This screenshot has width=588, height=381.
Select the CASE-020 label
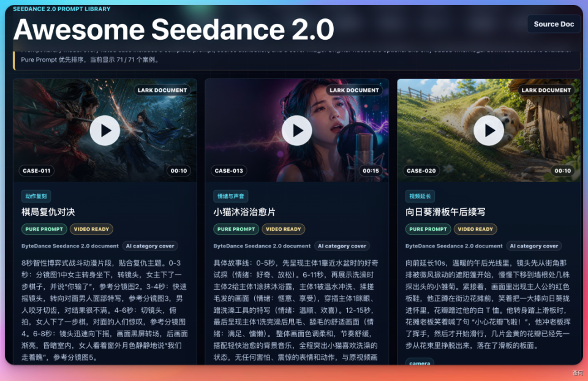pos(421,171)
